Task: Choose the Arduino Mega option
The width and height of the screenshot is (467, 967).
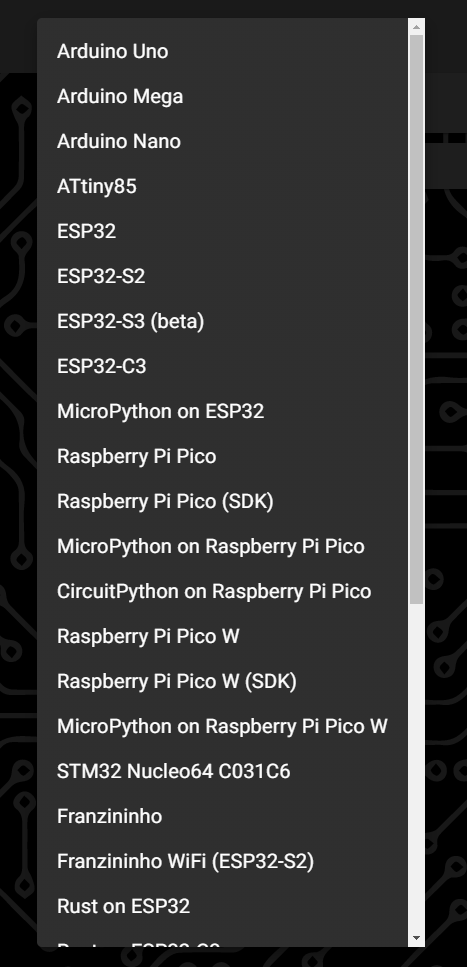Action: 223,96
